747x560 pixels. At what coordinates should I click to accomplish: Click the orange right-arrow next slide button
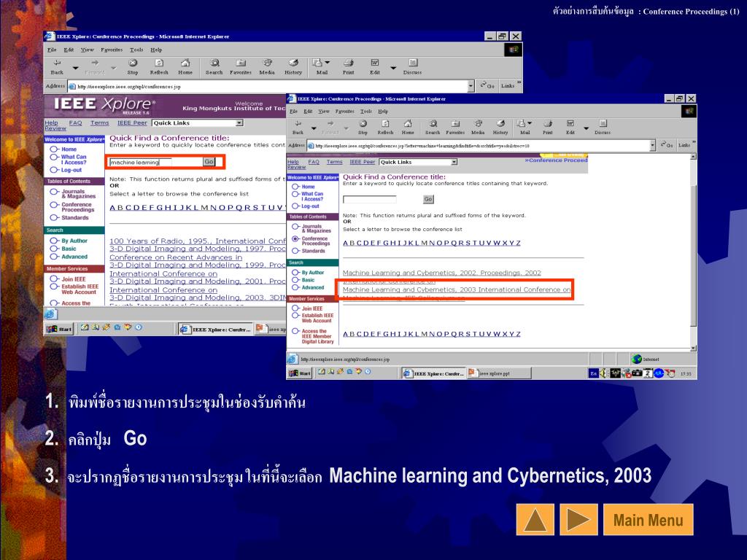click(x=578, y=519)
